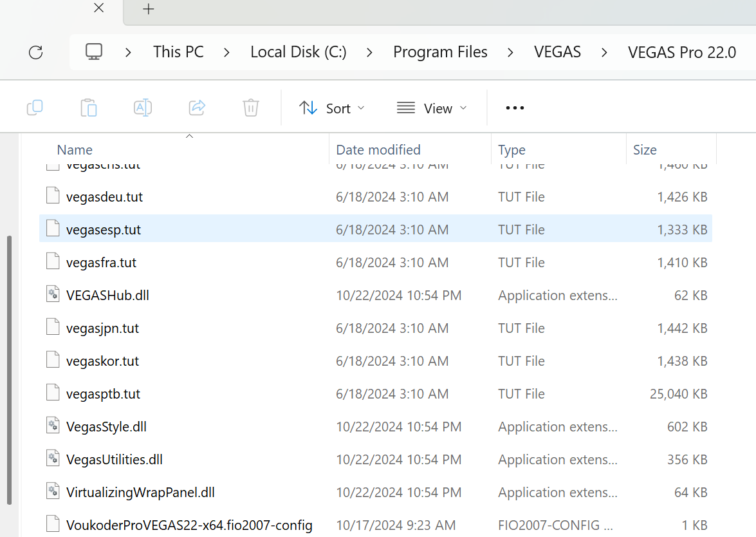Viewport: 756px width, 537px height.
Task: Expand the chevron after This PC
Action: coord(226,52)
